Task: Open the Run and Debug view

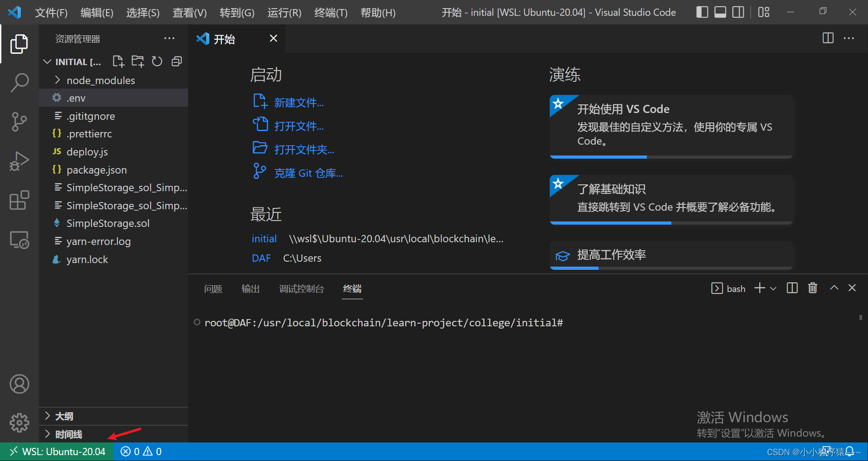Action: pos(19,161)
